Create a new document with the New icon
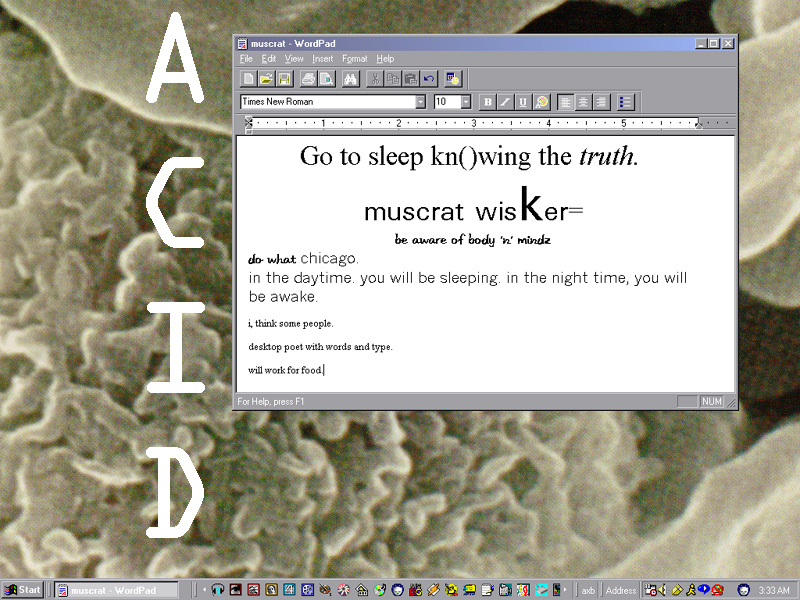800x600 pixels. pos(248,79)
